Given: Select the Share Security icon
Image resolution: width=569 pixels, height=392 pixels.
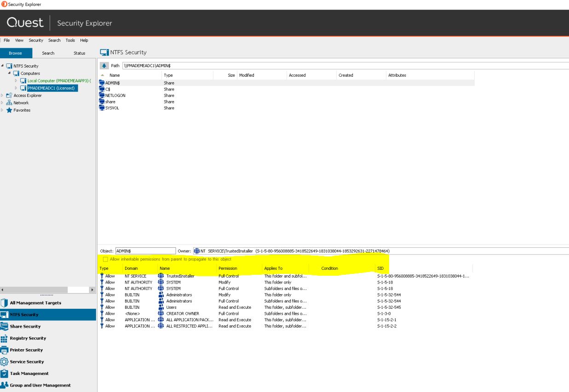Looking at the screenshot, I should 8,326.
